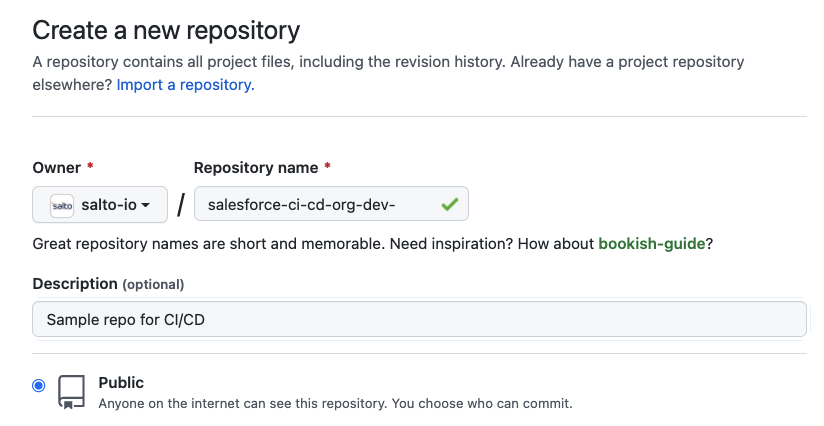Click the Public option title text
Screen dimensions: 824x426
coord(121,382)
